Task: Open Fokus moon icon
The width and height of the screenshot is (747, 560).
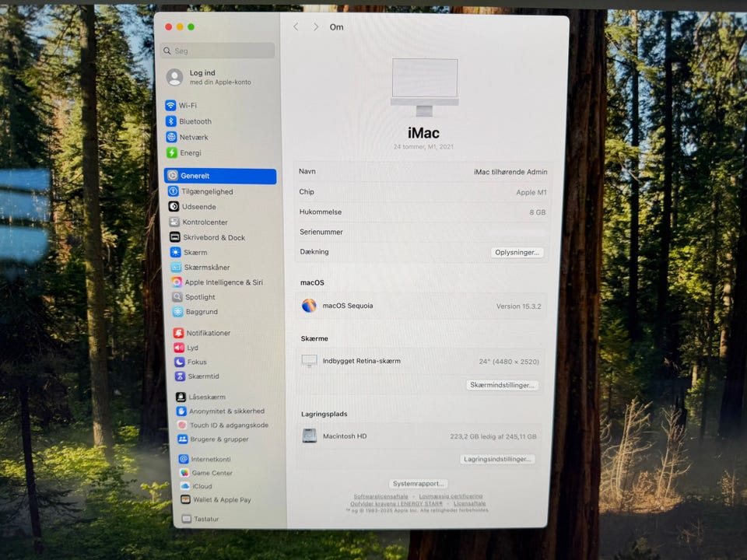Action: point(180,362)
